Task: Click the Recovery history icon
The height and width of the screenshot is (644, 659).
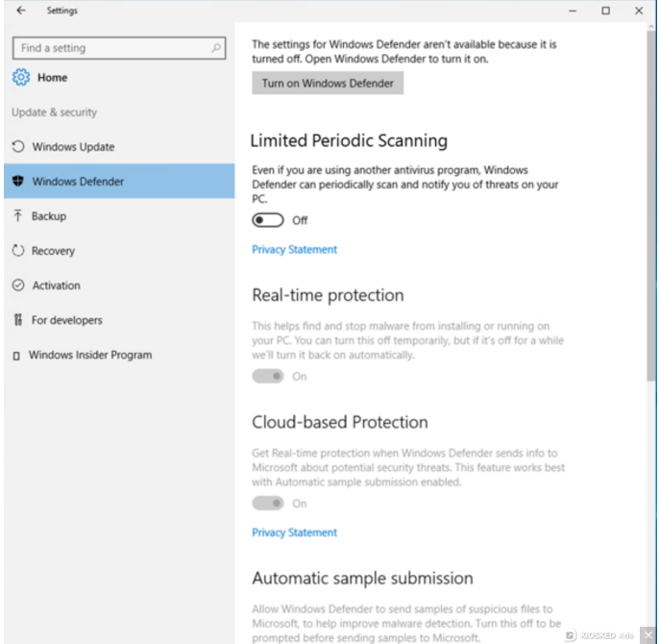Action: point(18,251)
